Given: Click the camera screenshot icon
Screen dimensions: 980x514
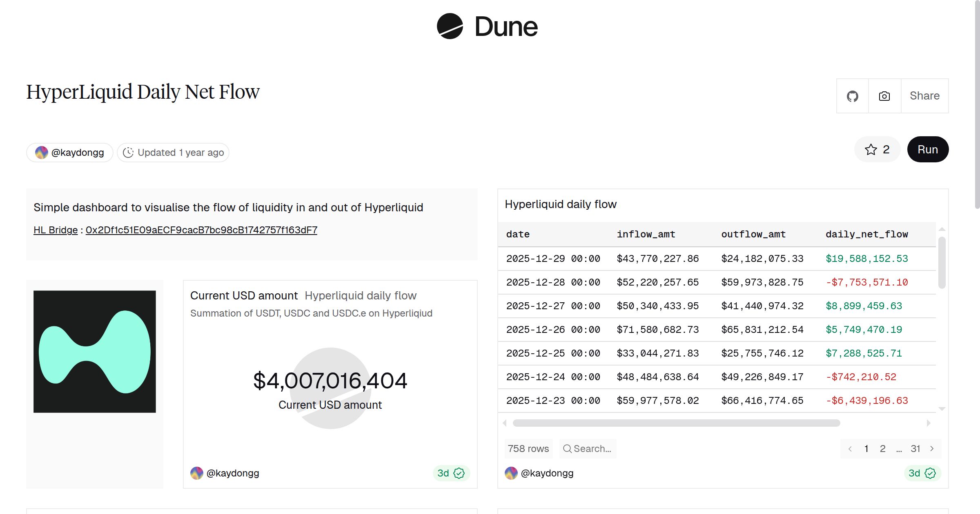Looking at the screenshot, I should [884, 96].
